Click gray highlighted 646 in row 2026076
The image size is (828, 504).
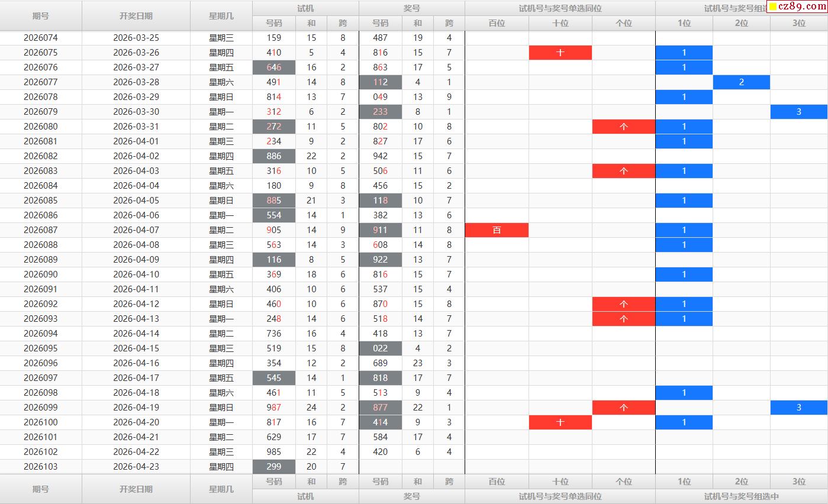pos(274,67)
